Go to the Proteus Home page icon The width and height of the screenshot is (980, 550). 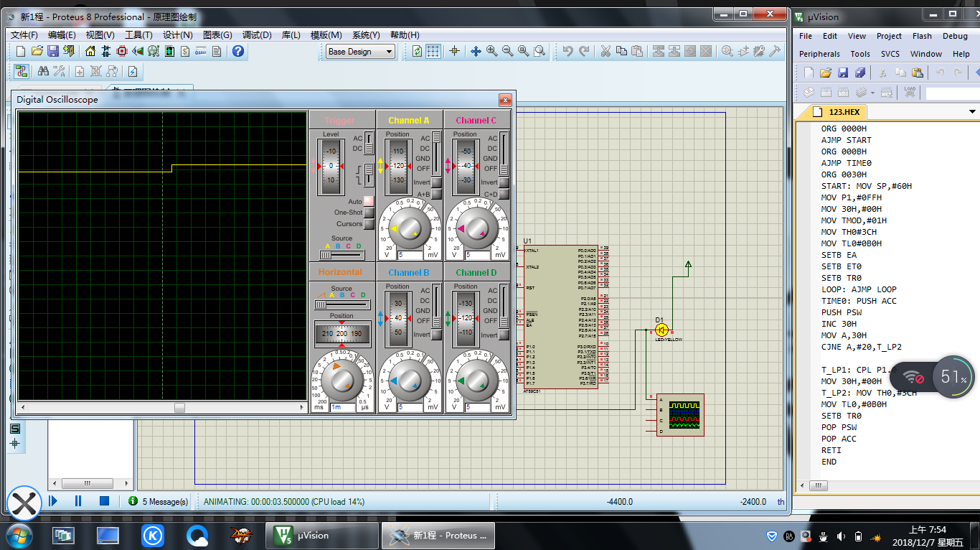(x=90, y=51)
